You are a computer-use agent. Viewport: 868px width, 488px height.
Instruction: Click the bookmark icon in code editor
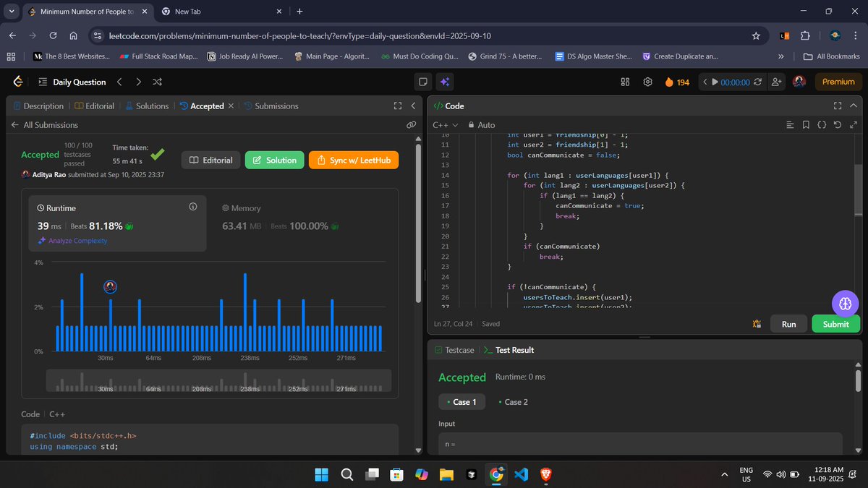[x=806, y=125]
